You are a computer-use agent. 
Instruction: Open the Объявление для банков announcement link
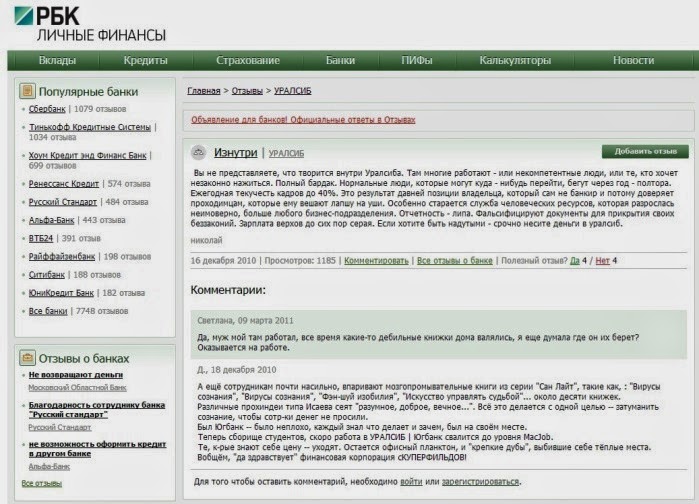[303, 120]
